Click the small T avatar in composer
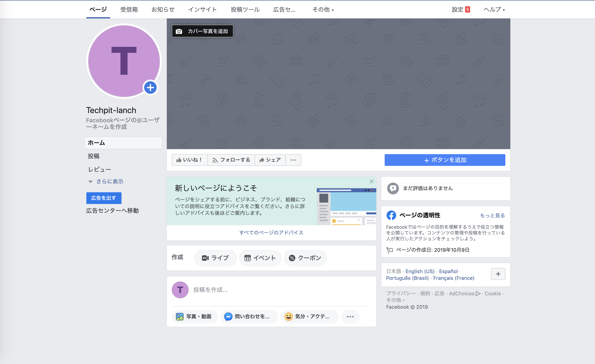Viewport: 595px width, 364px height. pyautogui.click(x=180, y=290)
